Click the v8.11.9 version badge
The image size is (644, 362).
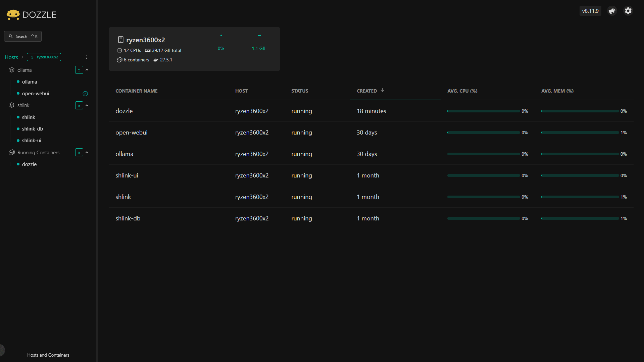590,11
